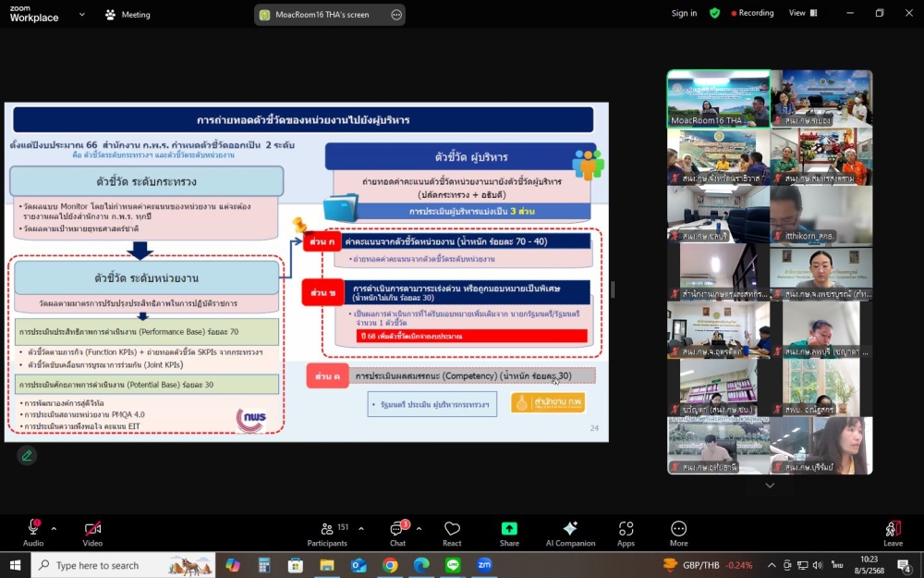Click the Sign in link
The width and height of the screenshot is (924, 578).
[684, 14]
